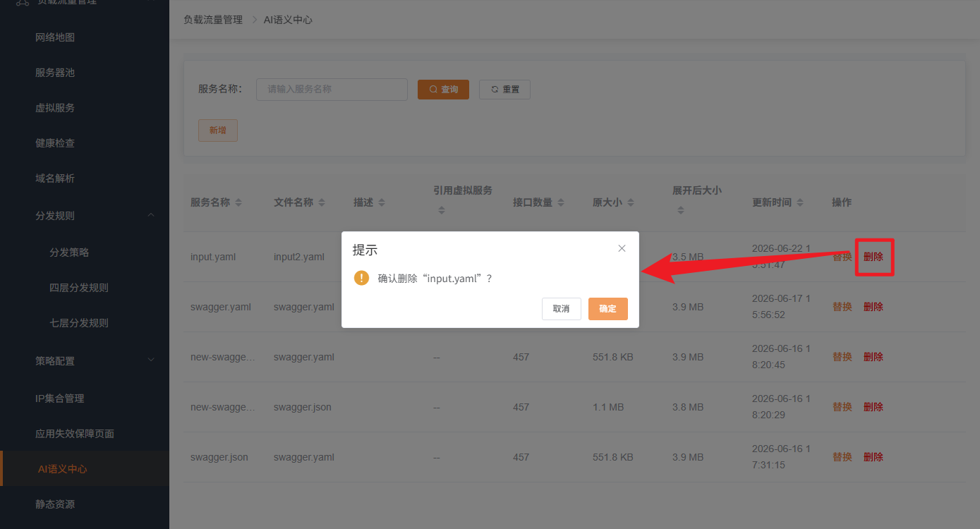Click the 2026-06-16 17:31:15 timestamp cell
The height and width of the screenshot is (529, 980).
pos(781,457)
